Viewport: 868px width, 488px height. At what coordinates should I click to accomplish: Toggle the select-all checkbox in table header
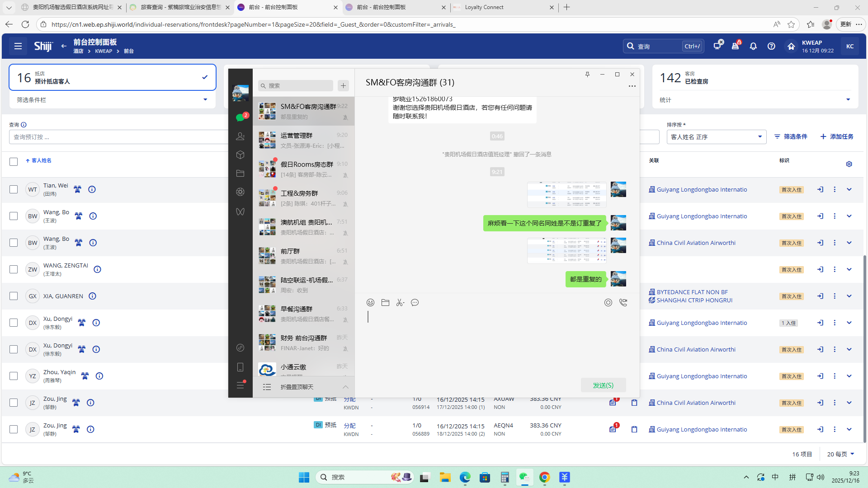tap(14, 162)
